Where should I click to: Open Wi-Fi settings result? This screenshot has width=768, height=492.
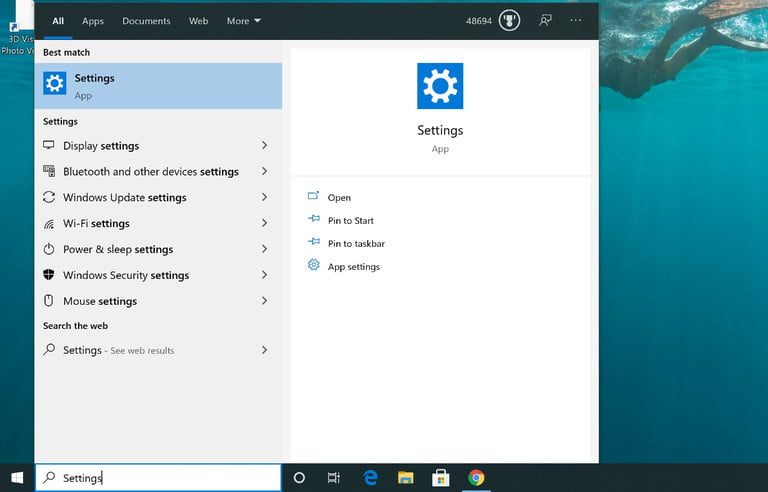click(158, 223)
